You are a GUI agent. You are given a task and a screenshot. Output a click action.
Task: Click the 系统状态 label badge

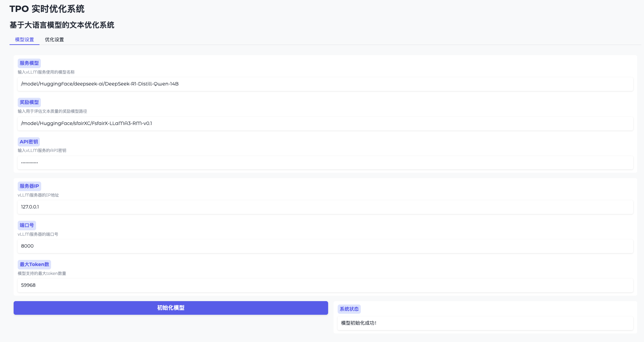tap(349, 309)
